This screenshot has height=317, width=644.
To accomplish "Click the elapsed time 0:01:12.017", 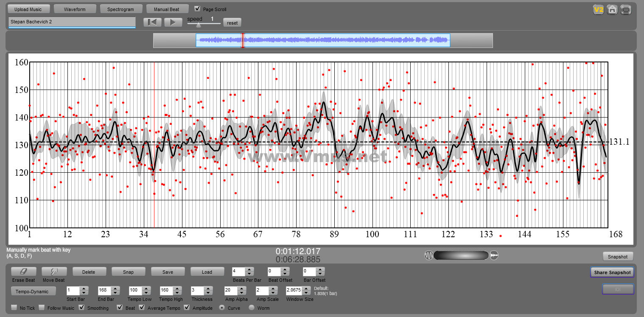I will point(298,251).
